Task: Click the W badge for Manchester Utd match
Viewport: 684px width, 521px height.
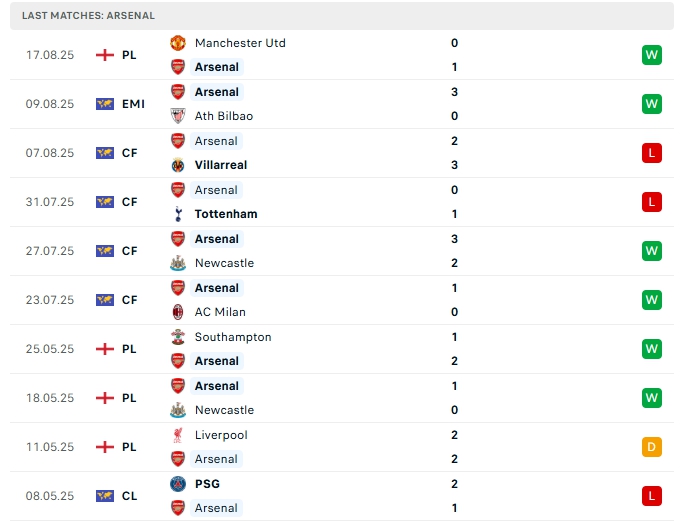Action: [x=652, y=55]
